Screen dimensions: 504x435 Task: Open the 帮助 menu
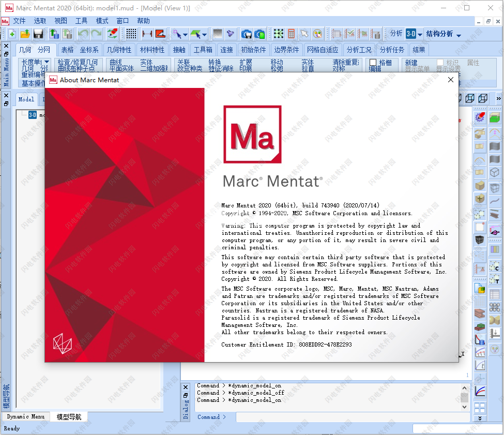(143, 21)
